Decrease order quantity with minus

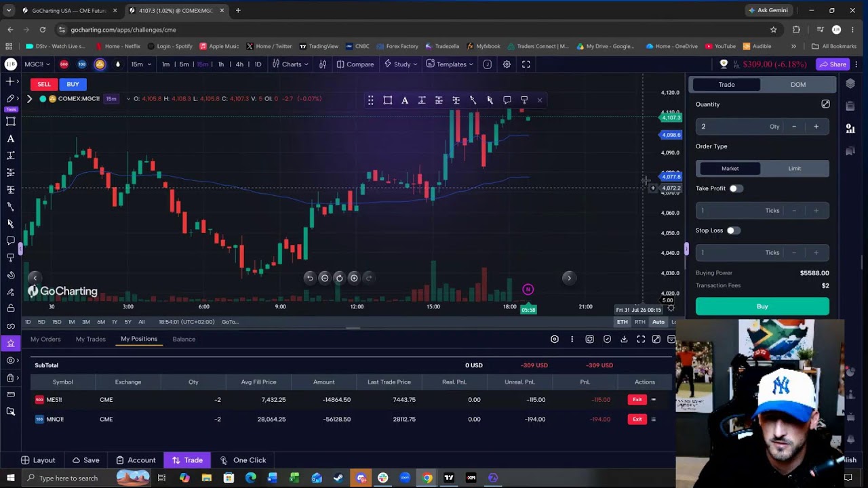[x=794, y=127]
